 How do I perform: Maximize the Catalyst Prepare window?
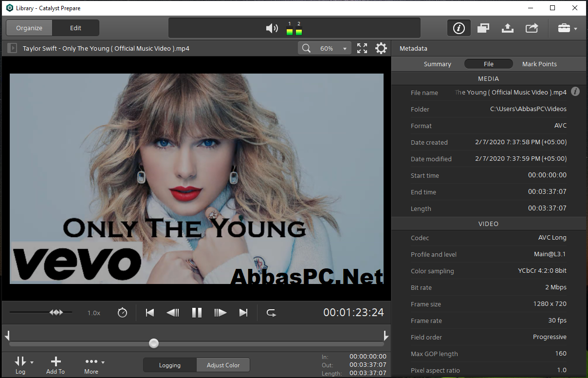(x=552, y=8)
